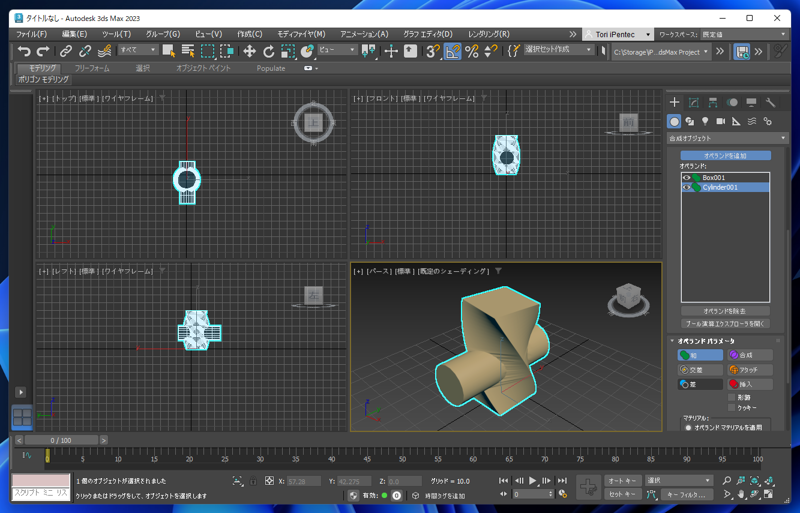The height and width of the screenshot is (513, 800).
Task: Open the ビュー reference coordinate dropdown
Action: point(337,50)
